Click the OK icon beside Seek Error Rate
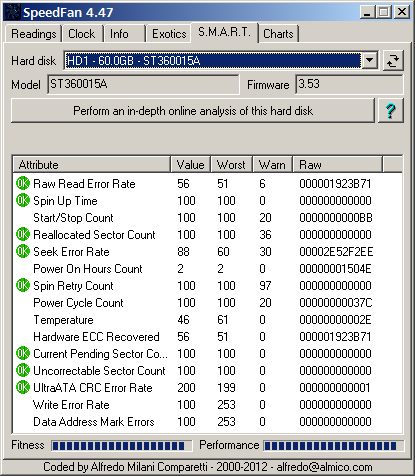The width and height of the screenshot is (415, 476). [23, 251]
